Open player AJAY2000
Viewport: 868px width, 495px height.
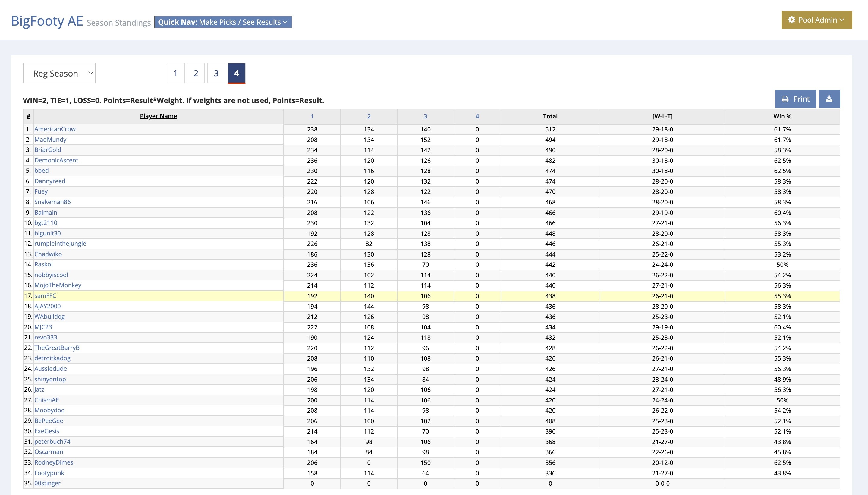(x=47, y=306)
